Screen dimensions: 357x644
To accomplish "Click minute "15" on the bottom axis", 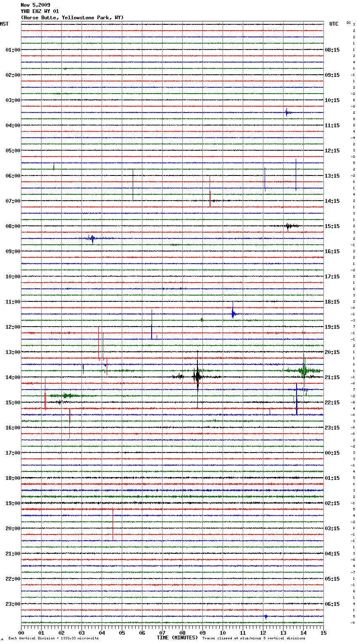I will coord(323,633).
